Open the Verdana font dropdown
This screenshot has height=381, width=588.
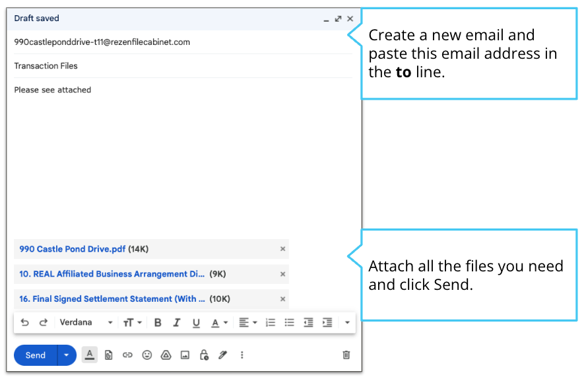(x=86, y=322)
